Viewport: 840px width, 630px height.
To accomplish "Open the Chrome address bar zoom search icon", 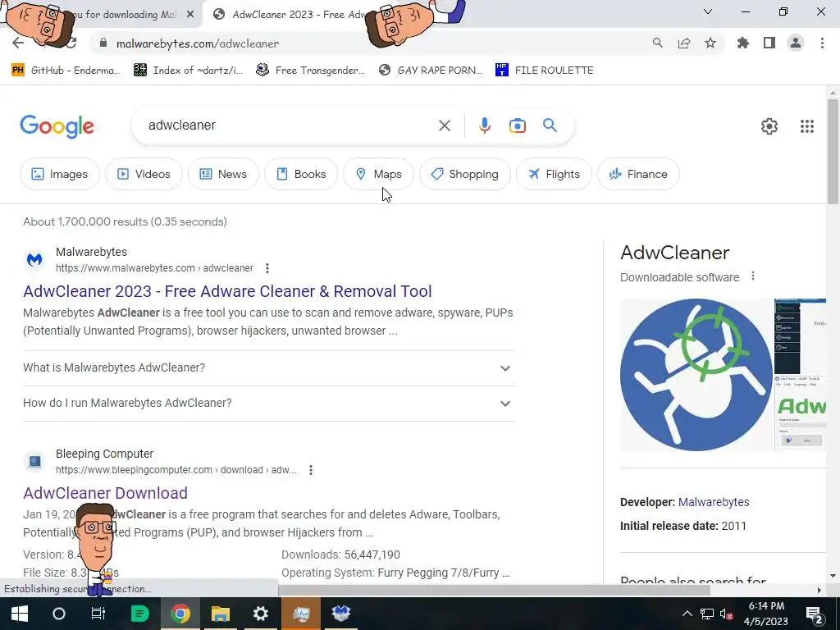I will (657, 43).
